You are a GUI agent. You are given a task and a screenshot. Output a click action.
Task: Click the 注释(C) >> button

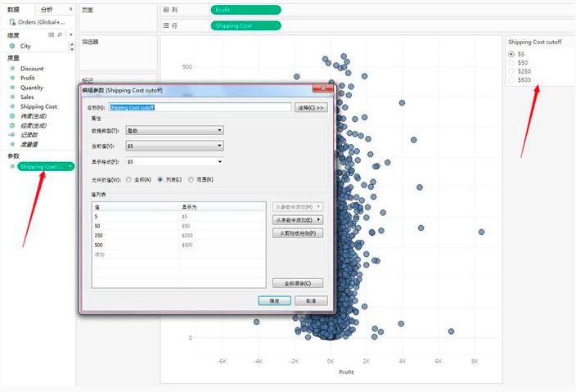[x=311, y=107]
